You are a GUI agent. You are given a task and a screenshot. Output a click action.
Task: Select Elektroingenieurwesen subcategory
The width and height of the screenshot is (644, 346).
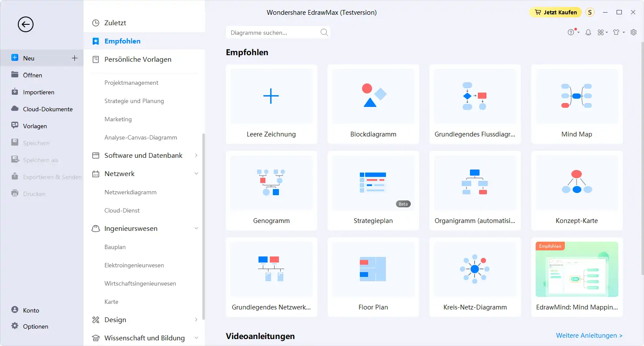(134, 265)
